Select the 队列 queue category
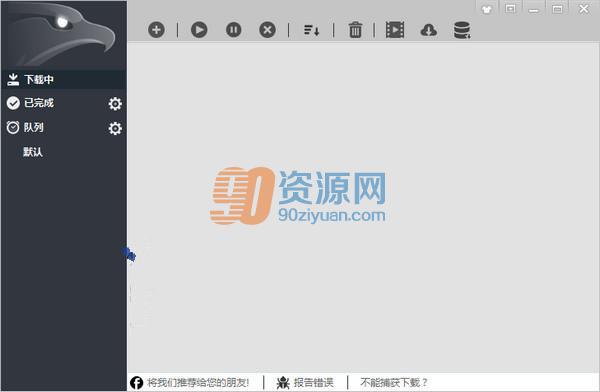 (x=33, y=127)
